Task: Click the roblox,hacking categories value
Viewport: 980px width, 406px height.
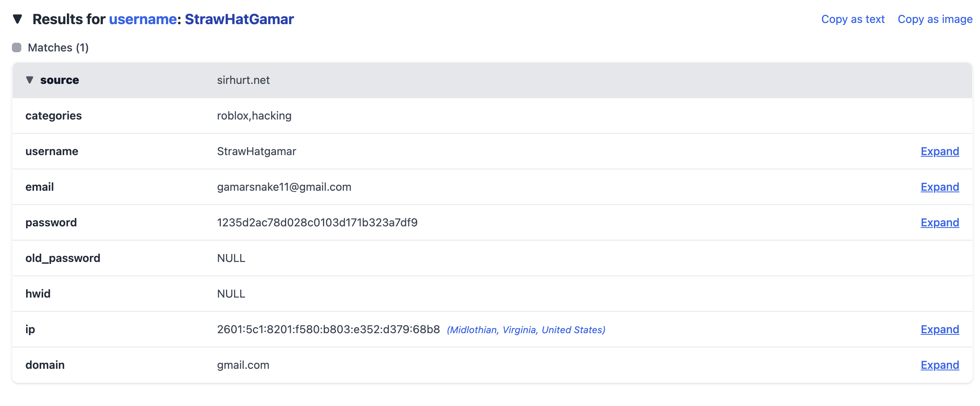Action: point(254,116)
